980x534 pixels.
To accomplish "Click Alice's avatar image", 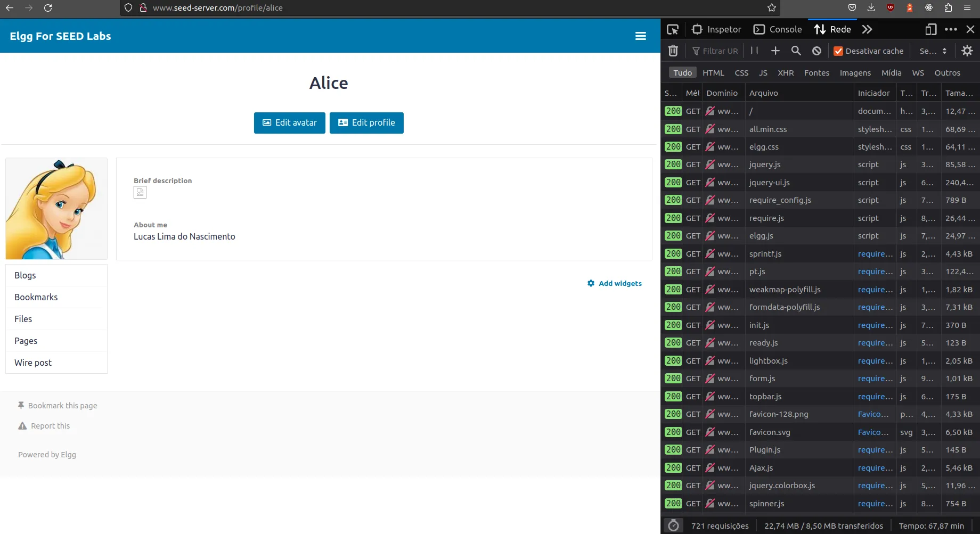I will click(56, 209).
